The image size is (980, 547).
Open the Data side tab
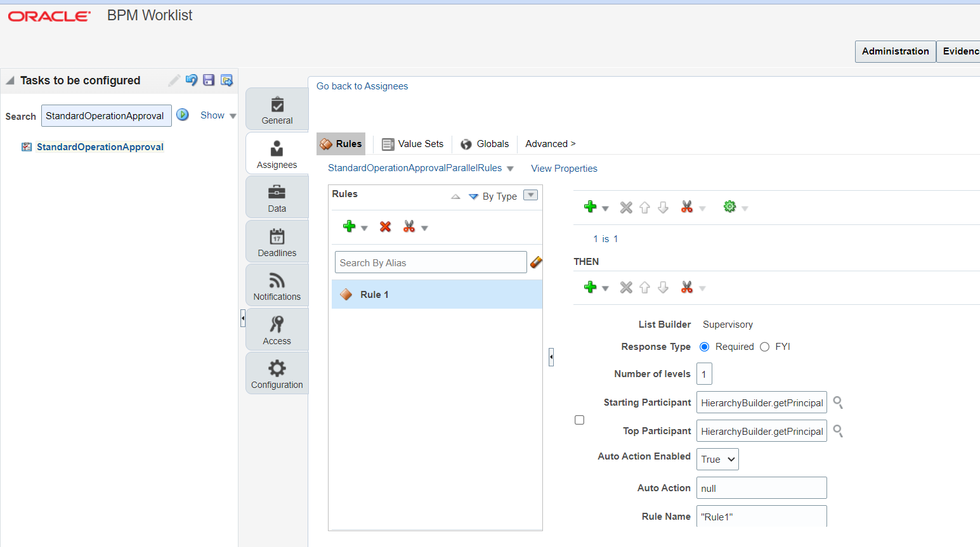click(277, 197)
